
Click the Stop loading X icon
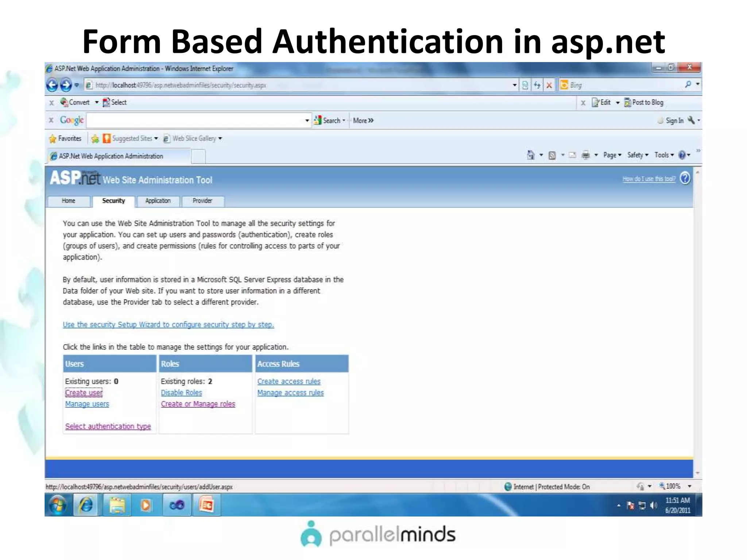(549, 85)
